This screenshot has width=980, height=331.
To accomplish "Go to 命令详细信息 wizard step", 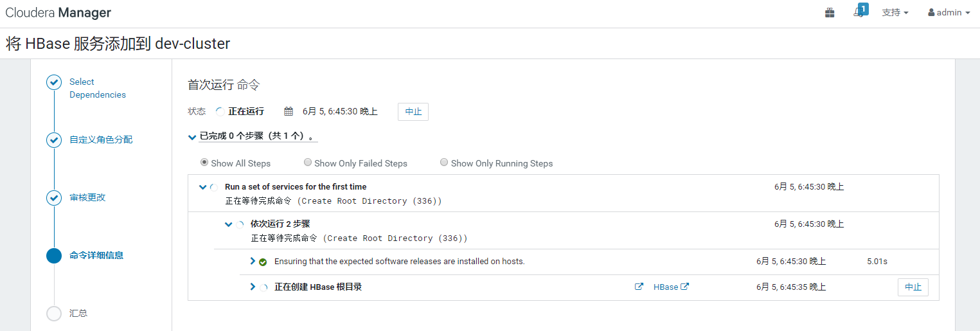I will (96, 255).
